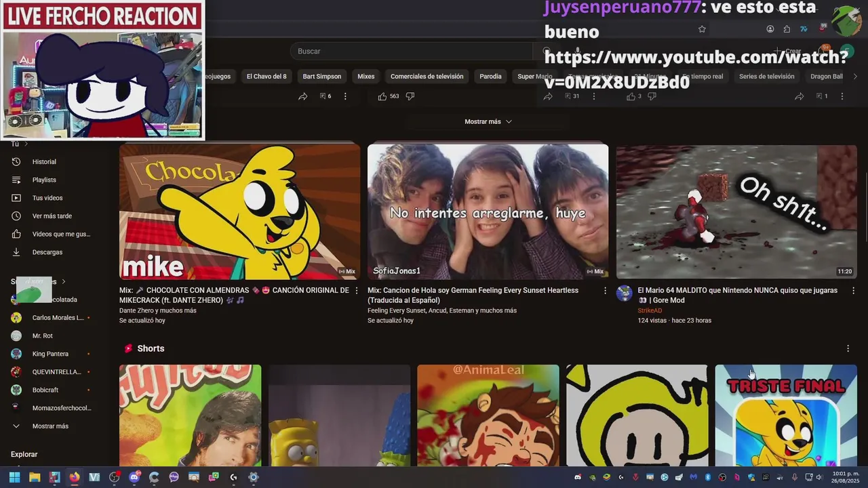Click the Firefox taskbar icon
Image resolution: width=868 pixels, height=488 pixels.
[74, 477]
